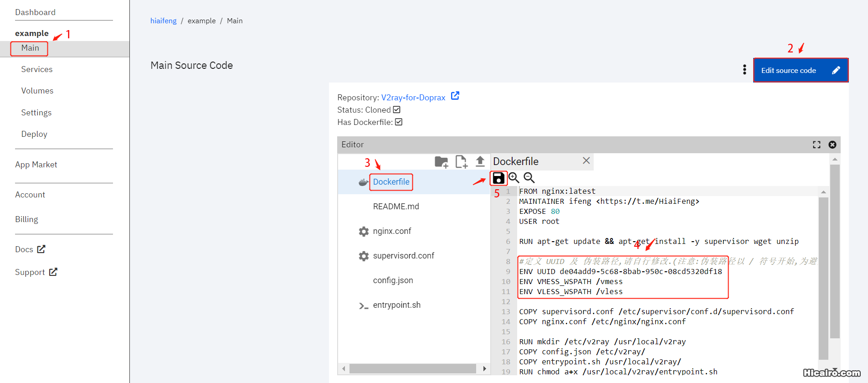Zoom out the editor text

(x=529, y=178)
